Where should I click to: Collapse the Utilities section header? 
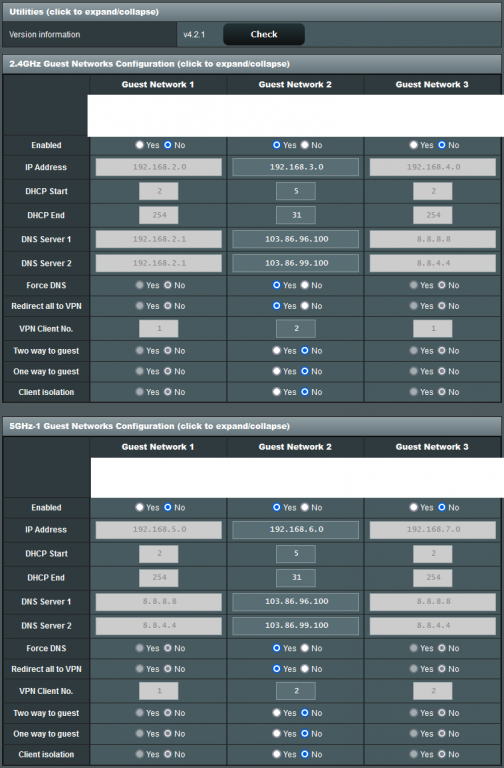pos(252,12)
